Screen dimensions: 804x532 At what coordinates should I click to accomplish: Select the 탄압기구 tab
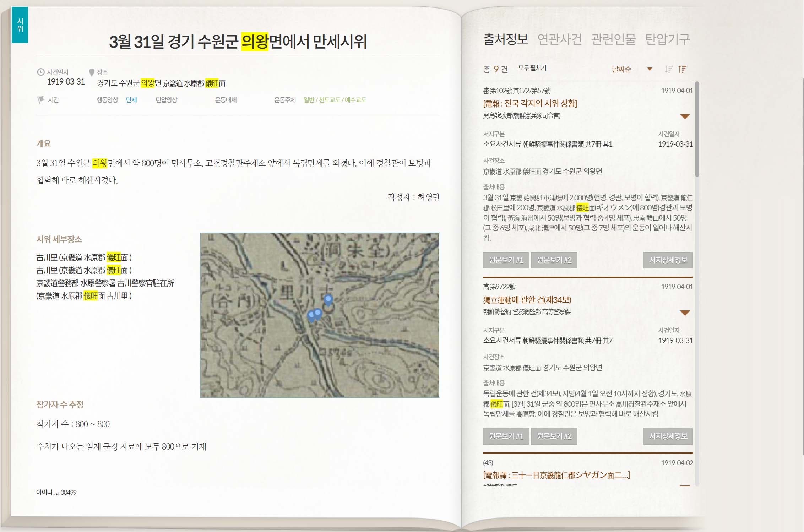667,39
